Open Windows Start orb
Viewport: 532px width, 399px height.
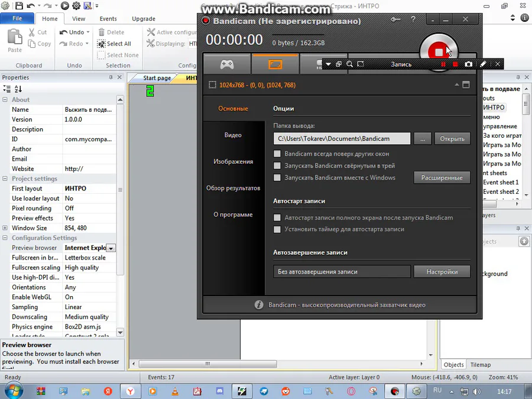click(x=14, y=391)
